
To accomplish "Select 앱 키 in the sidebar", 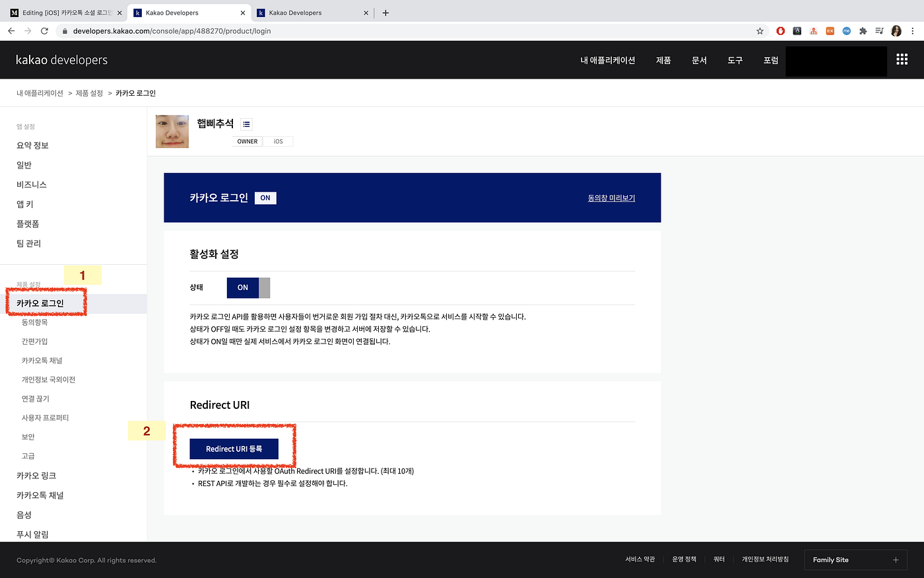I will [25, 204].
